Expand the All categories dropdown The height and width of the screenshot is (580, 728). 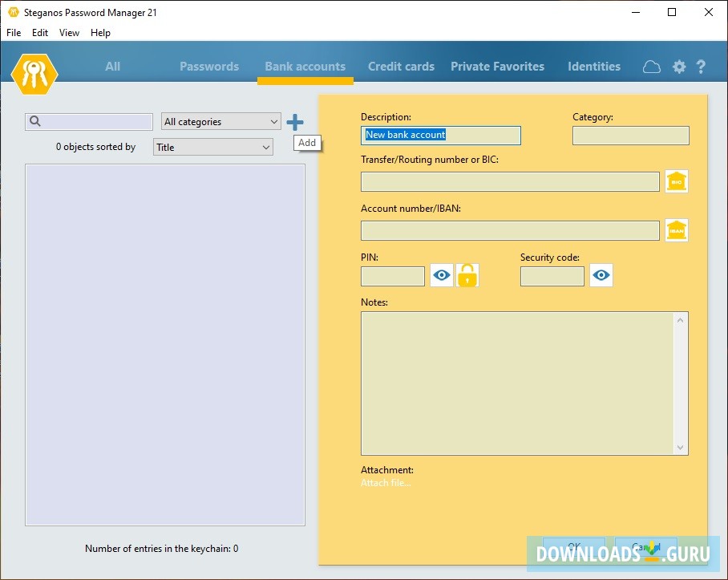(x=220, y=122)
